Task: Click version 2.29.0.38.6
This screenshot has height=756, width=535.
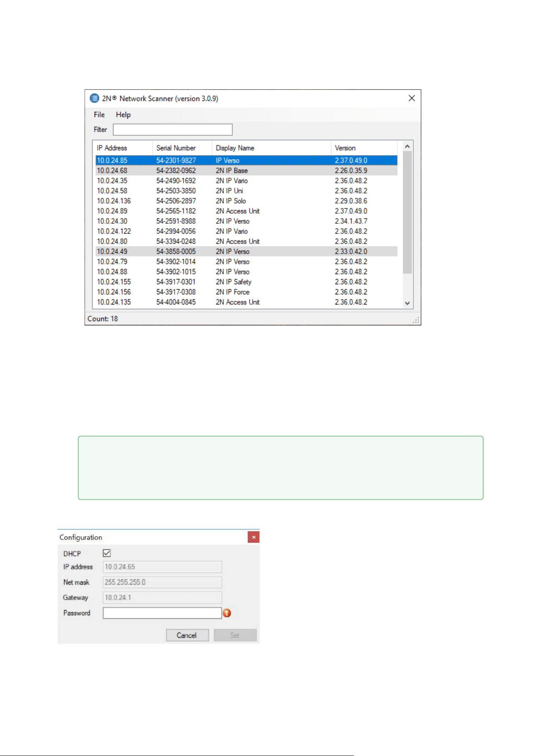Action: click(x=351, y=201)
